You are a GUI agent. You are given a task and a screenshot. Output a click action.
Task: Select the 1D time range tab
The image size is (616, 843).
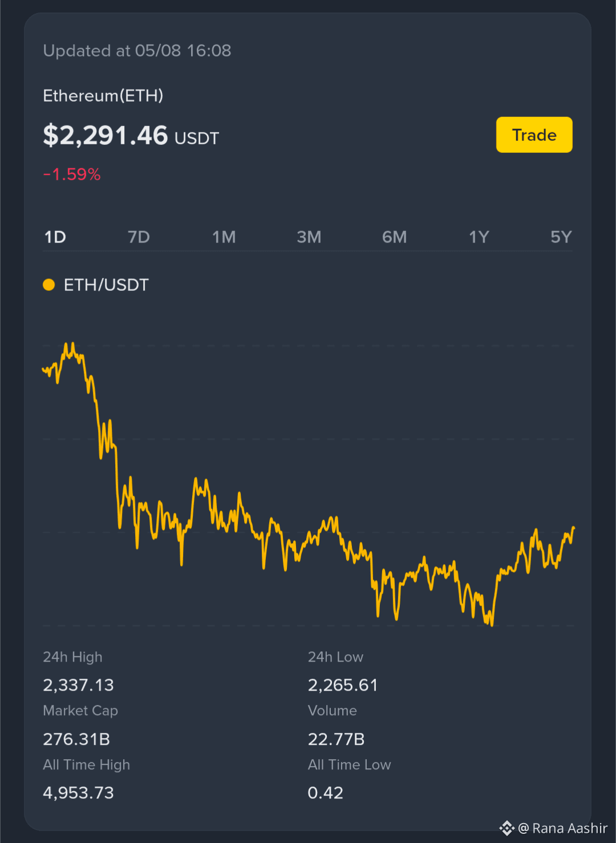click(x=55, y=237)
